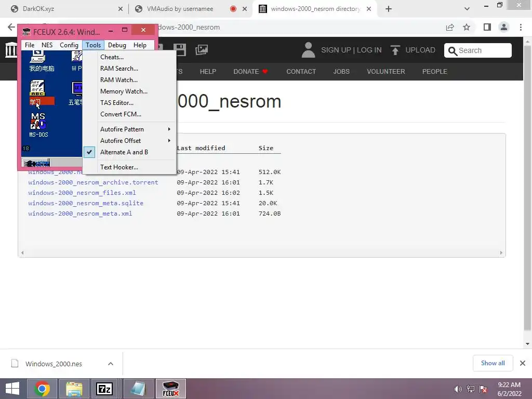Dismiss the downloads bar
This screenshot has height=399, width=532.
523,363
